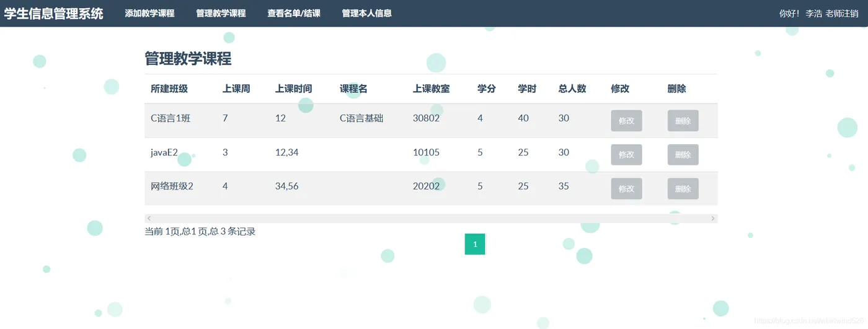Modify the 网络班级2 course
This screenshot has width=868, height=329.
pyautogui.click(x=626, y=188)
